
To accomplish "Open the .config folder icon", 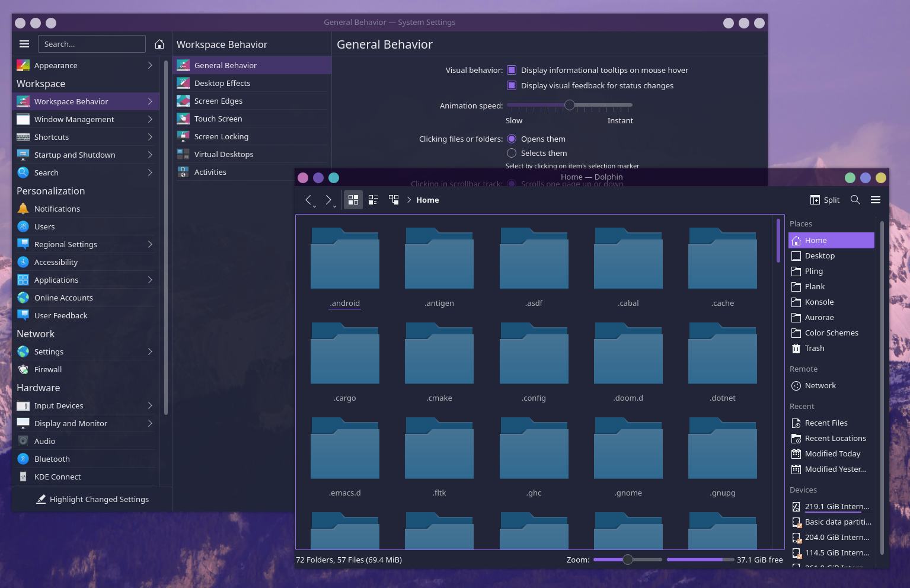I will [534, 353].
